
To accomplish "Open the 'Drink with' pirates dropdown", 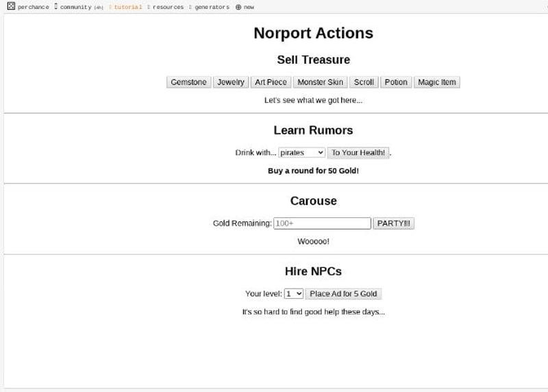I will point(302,153).
